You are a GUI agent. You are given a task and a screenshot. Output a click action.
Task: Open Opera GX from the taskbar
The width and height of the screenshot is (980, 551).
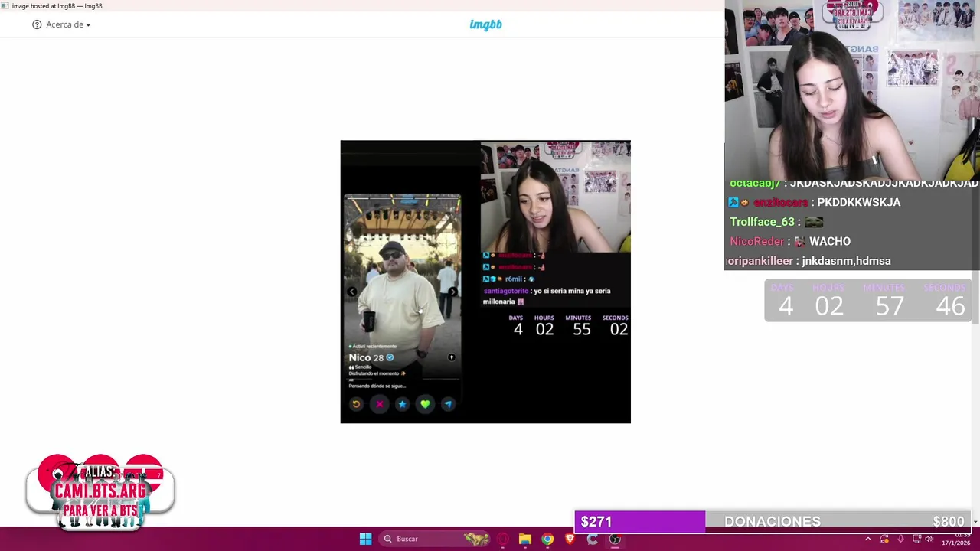(x=502, y=539)
